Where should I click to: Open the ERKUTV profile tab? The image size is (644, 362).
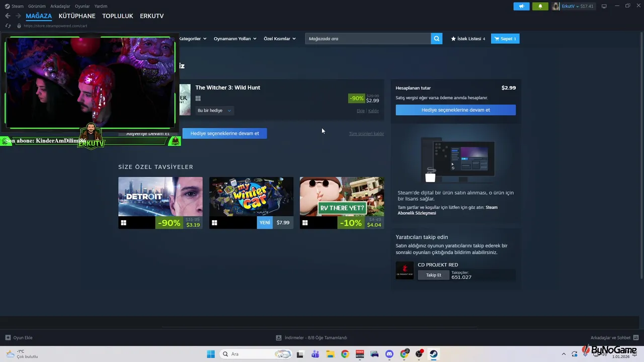[152, 16]
